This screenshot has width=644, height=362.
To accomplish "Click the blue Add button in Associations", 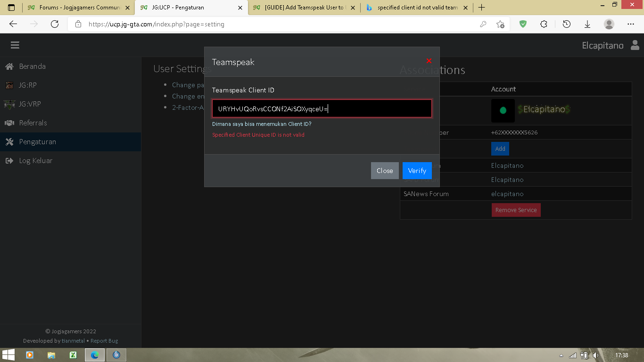I will pos(500,148).
